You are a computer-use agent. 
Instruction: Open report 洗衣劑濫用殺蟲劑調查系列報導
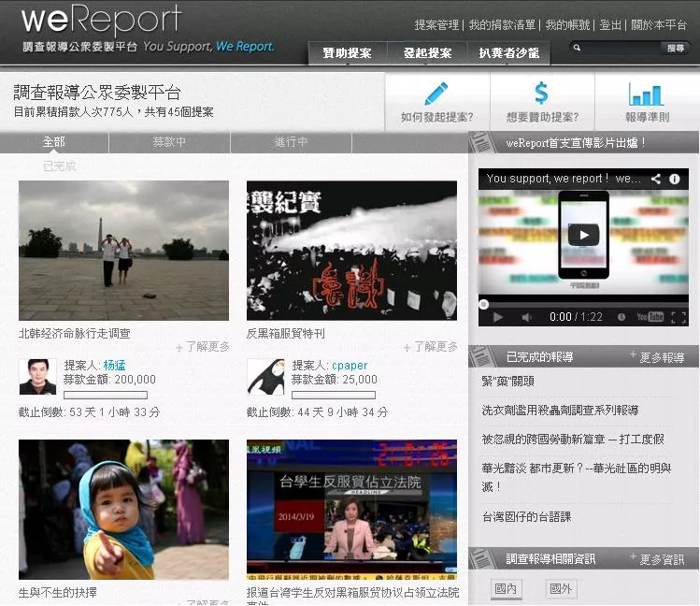pyautogui.click(x=560, y=411)
